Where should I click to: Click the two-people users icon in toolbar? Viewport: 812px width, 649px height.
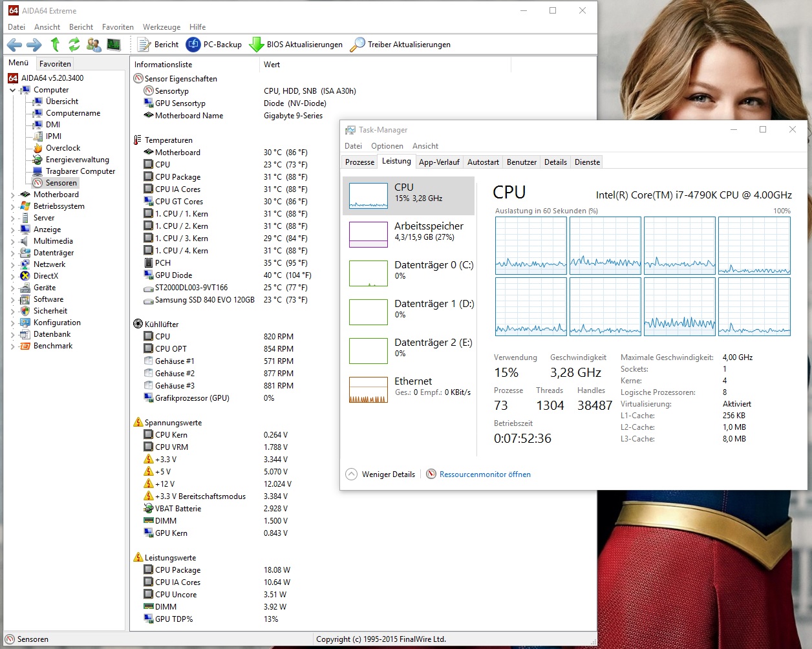(94, 45)
